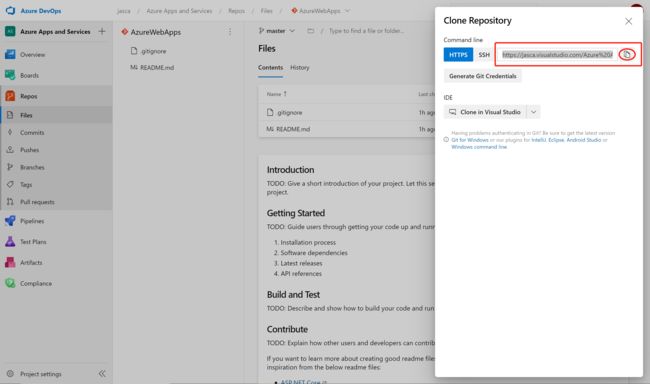Click Files in breadcrumb

(267, 11)
